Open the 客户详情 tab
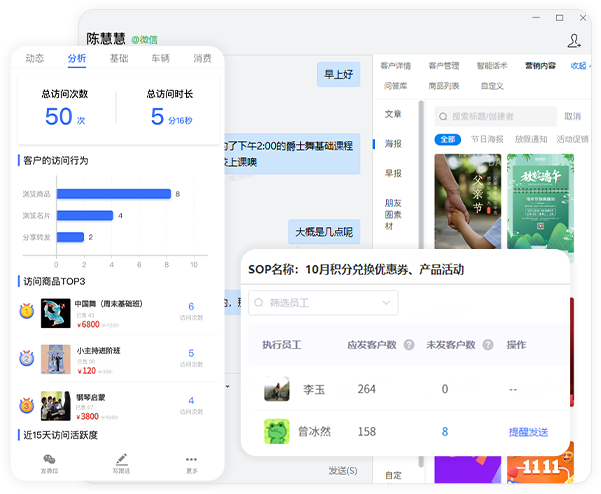 click(396, 66)
